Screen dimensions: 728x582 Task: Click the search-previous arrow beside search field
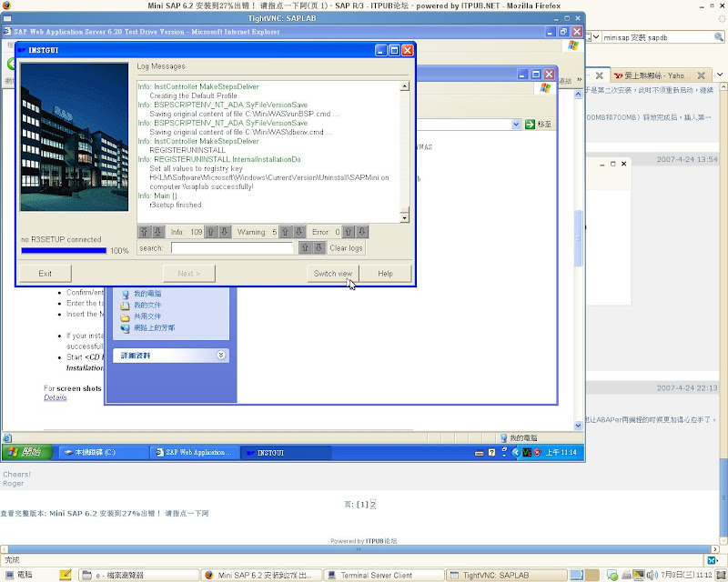(x=305, y=248)
